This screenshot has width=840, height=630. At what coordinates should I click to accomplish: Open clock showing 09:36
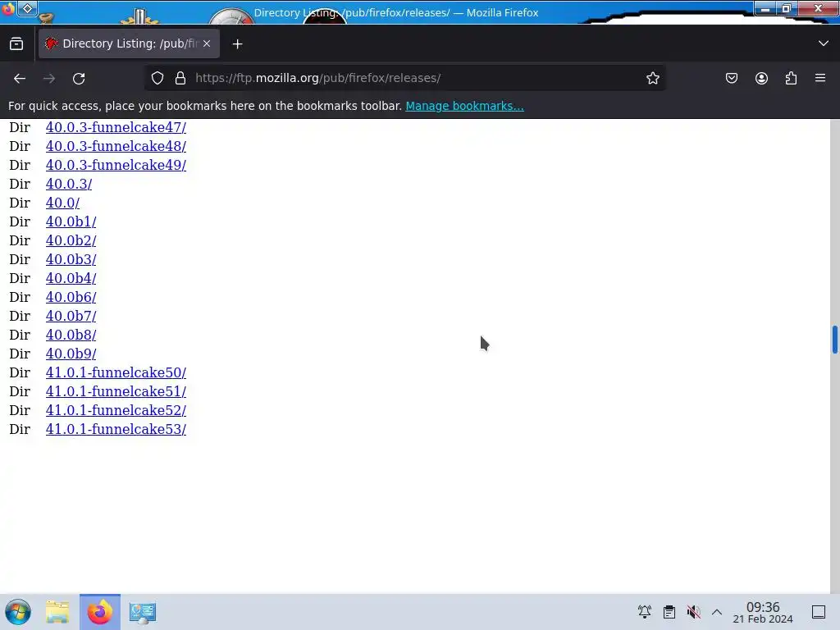(x=763, y=612)
